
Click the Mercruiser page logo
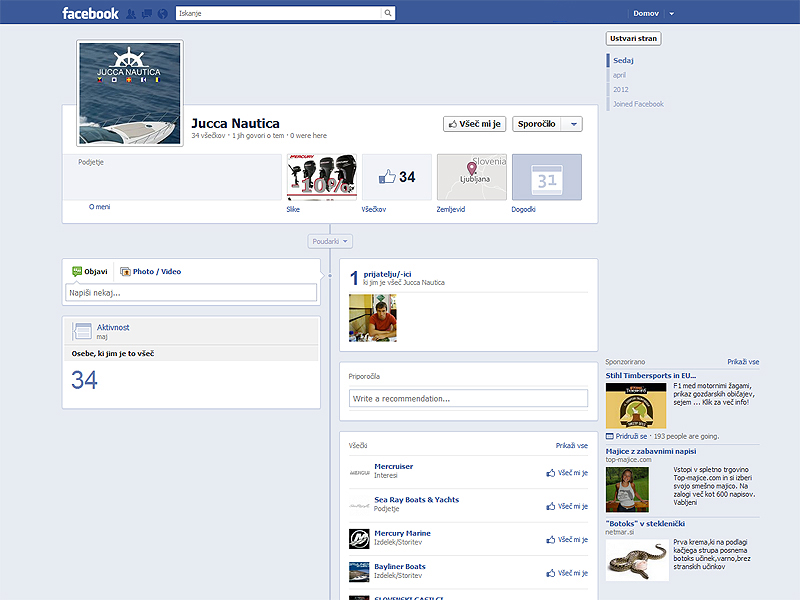click(359, 472)
